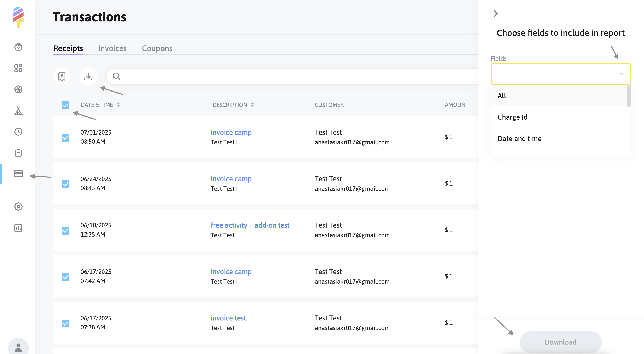Collapse the report panel with chevron arrow
The width and height of the screenshot is (644, 354).
[496, 14]
